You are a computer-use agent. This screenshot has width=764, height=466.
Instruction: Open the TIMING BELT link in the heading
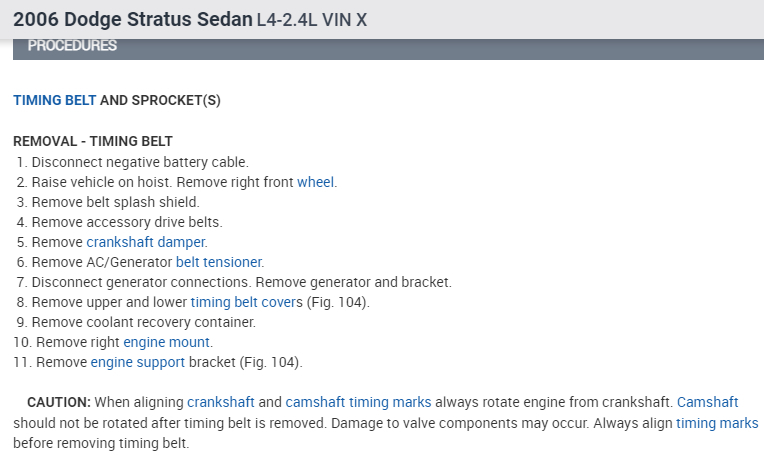[x=54, y=101]
